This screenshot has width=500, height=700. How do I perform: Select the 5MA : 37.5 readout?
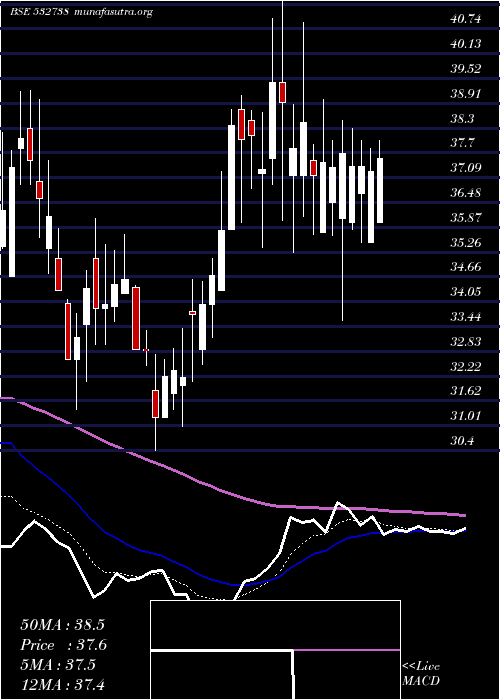[58, 664]
